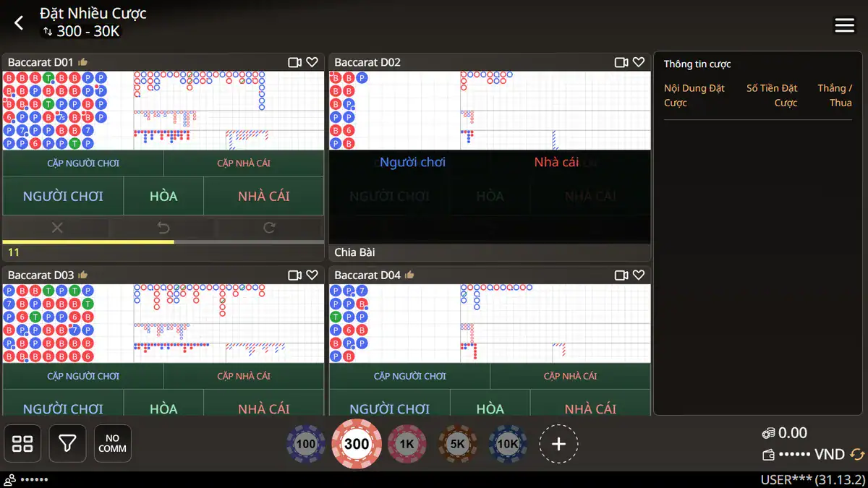This screenshot has width=868, height=488.
Task: Favorite Baccarat D04 with heart icon
Action: (x=639, y=275)
